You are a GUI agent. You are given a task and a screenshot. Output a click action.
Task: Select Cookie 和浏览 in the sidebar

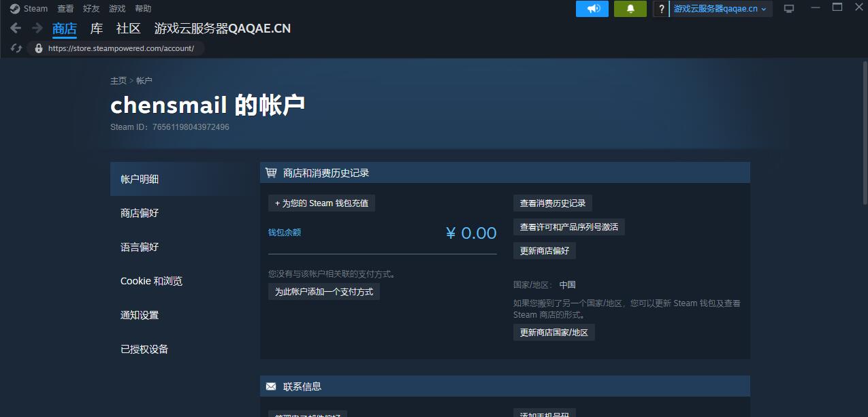pyautogui.click(x=182, y=281)
